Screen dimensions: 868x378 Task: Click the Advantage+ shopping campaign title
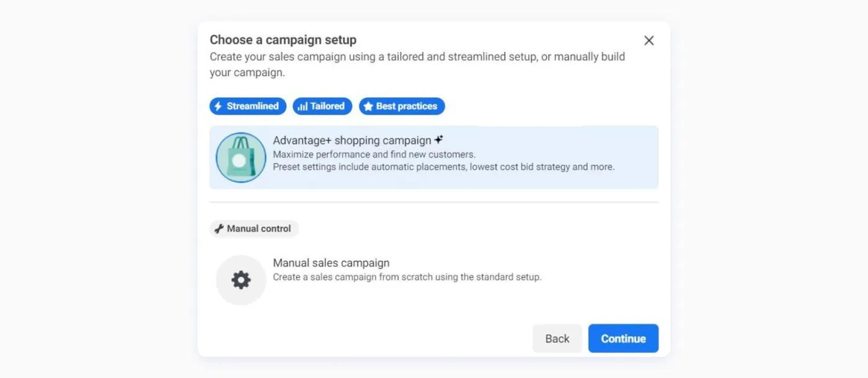pos(352,140)
